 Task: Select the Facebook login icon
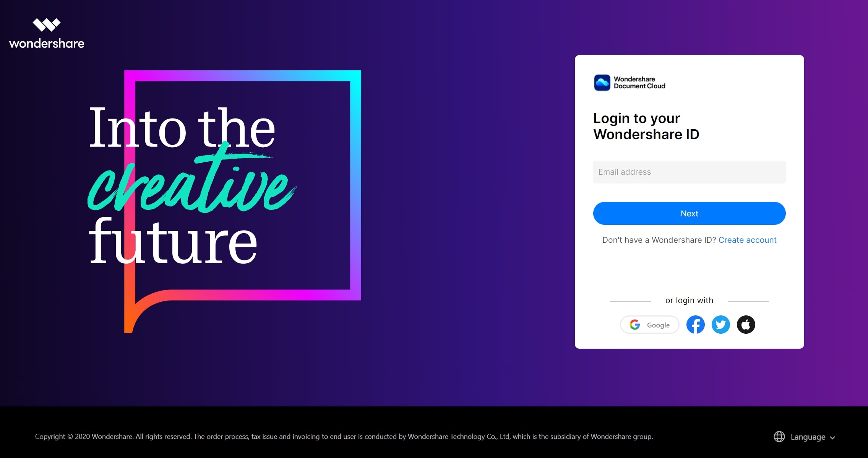coord(695,324)
